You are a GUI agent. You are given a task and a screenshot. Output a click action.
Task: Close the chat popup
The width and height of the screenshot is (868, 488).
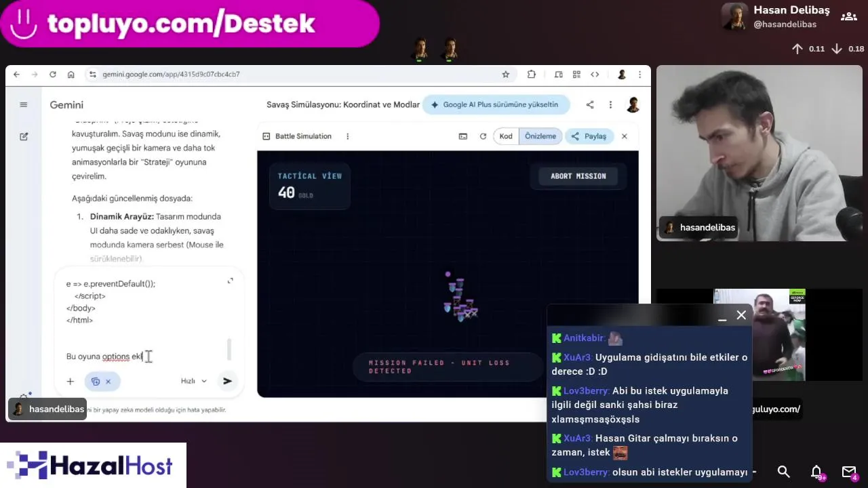pos(741,315)
